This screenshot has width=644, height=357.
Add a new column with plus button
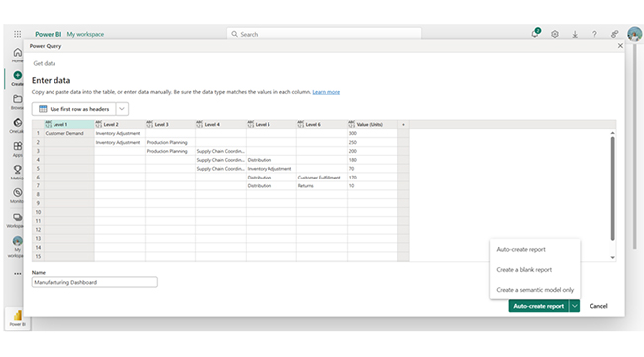pos(403,124)
